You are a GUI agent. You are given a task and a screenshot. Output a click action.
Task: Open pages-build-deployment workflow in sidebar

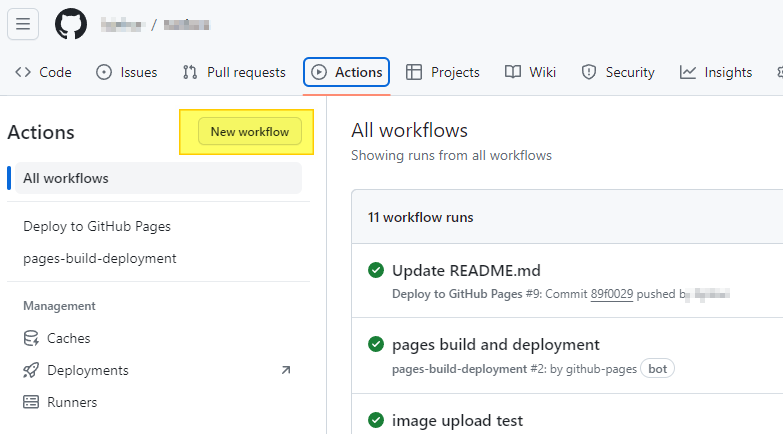click(100, 258)
